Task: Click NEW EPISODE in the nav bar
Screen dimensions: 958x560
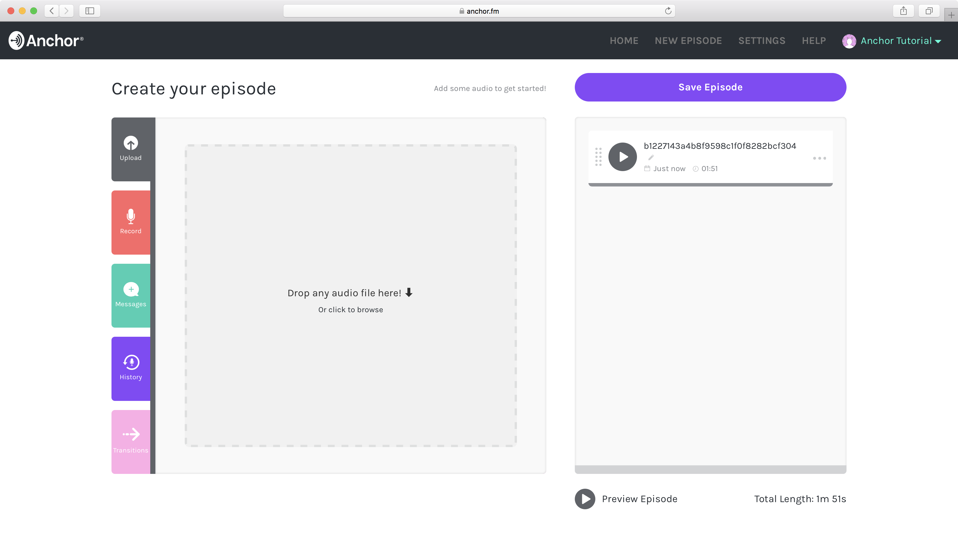Action: pos(688,41)
